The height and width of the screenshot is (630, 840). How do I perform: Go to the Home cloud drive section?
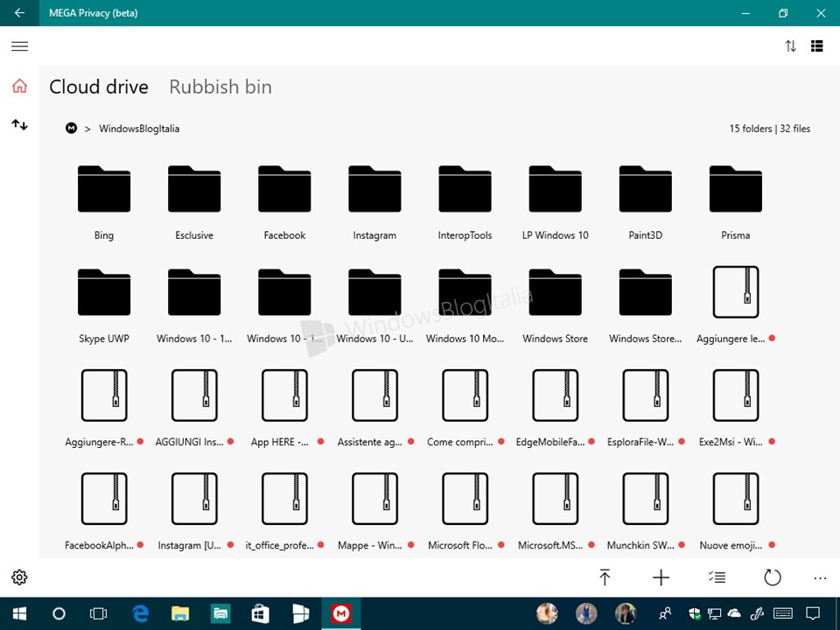pos(19,86)
